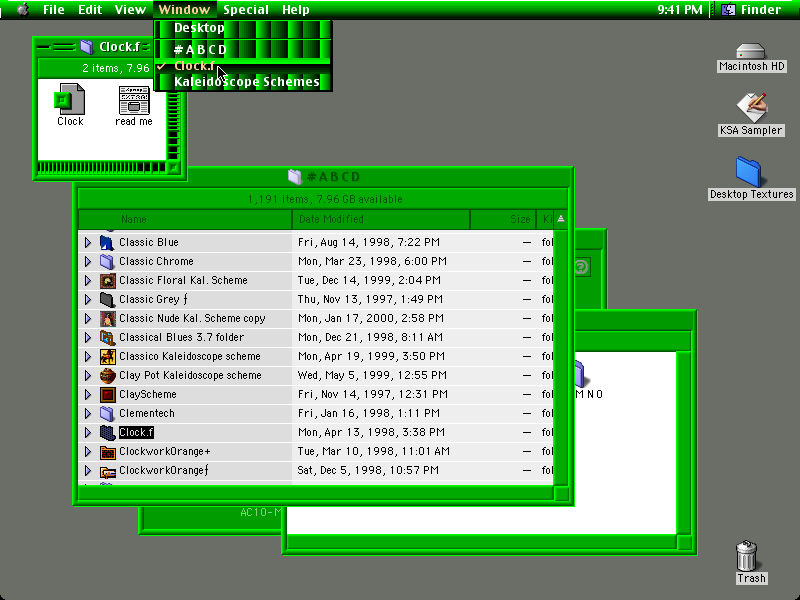Select the Desktop Textures folder icon
This screenshot has height=600, width=800.
tap(749, 172)
